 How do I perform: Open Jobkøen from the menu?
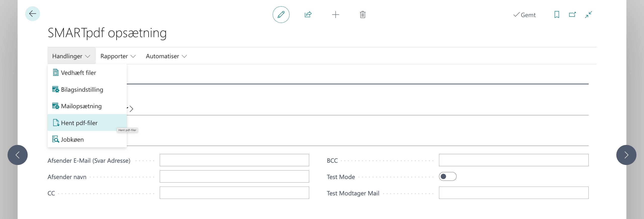click(x=72, y=139)
